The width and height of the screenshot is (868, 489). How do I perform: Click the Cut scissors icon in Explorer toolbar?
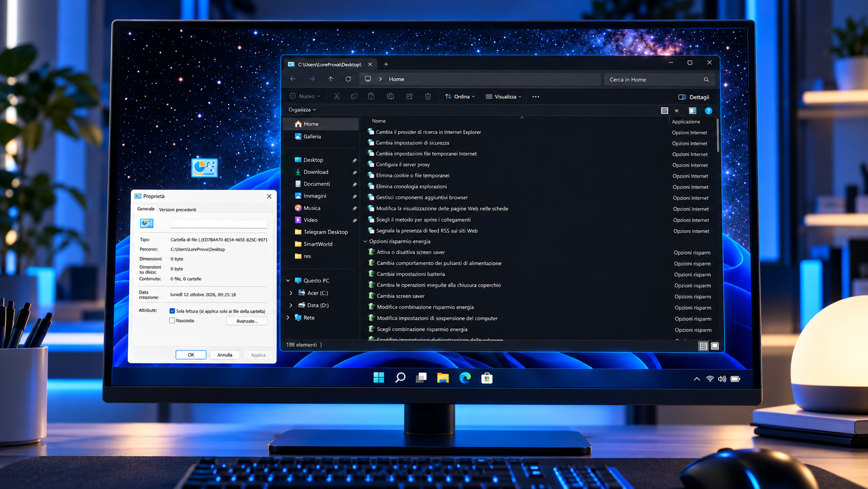tap(336, 96)
